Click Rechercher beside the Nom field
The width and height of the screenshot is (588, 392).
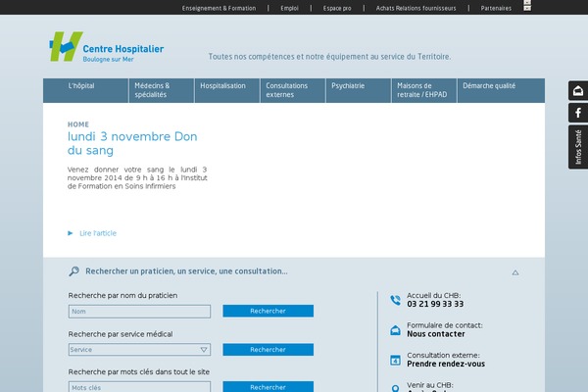tap(269, 311)
